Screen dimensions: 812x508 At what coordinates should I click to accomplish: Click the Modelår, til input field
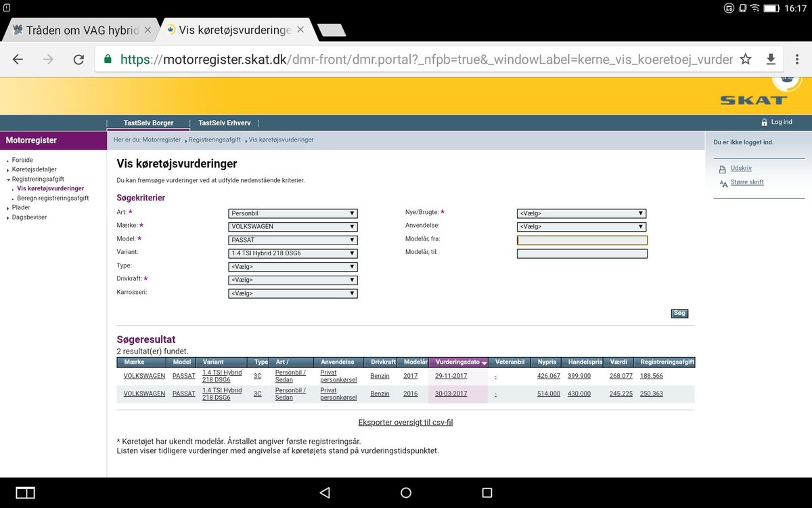[x=581, y=254]
